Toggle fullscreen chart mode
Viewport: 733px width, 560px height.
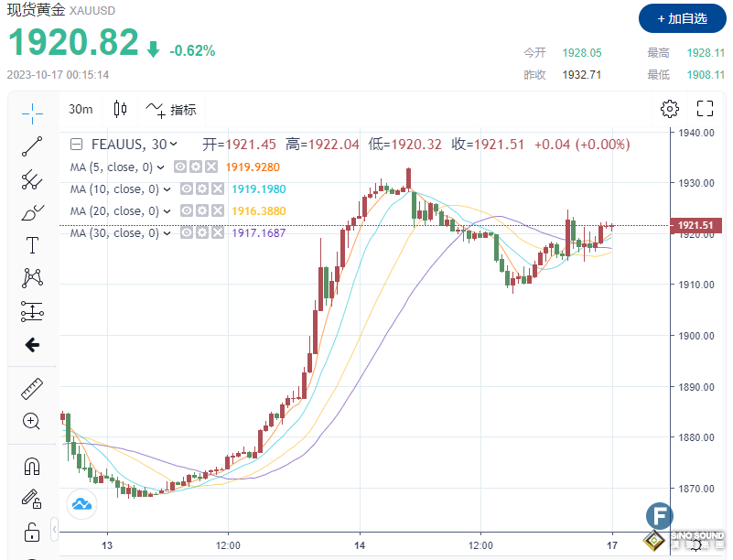706,108
